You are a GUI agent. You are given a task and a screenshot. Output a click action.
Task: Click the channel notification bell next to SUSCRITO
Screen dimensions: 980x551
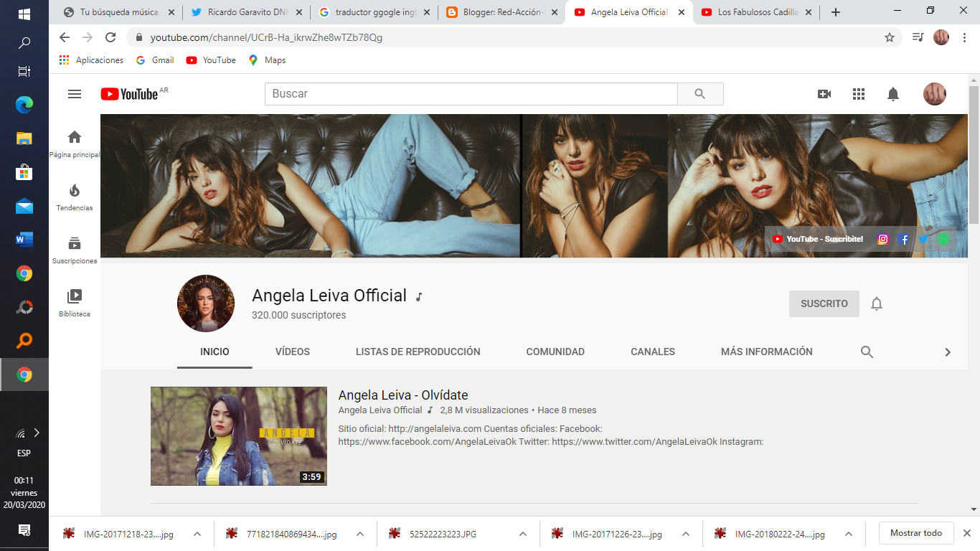tap(877, 303)
